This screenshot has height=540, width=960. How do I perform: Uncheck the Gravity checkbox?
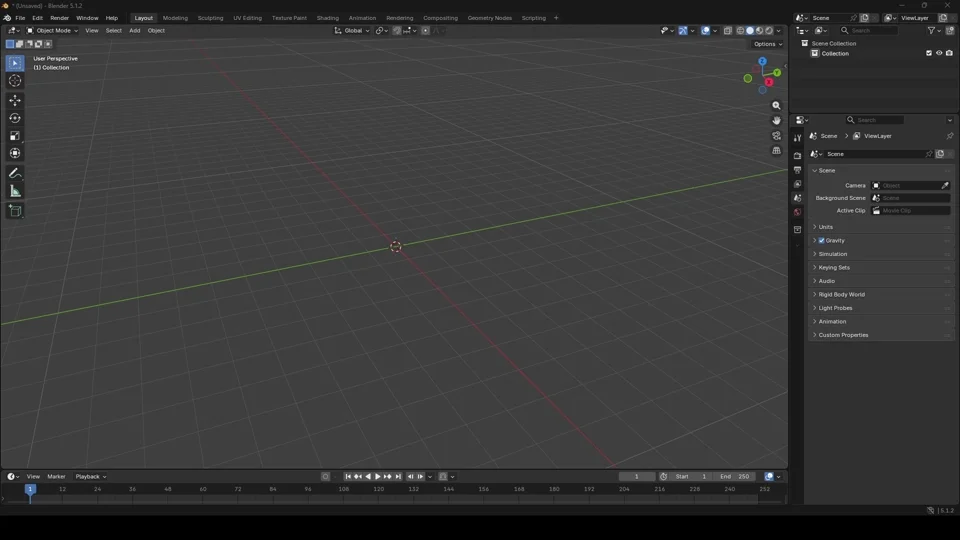click(x=822, y=241)
